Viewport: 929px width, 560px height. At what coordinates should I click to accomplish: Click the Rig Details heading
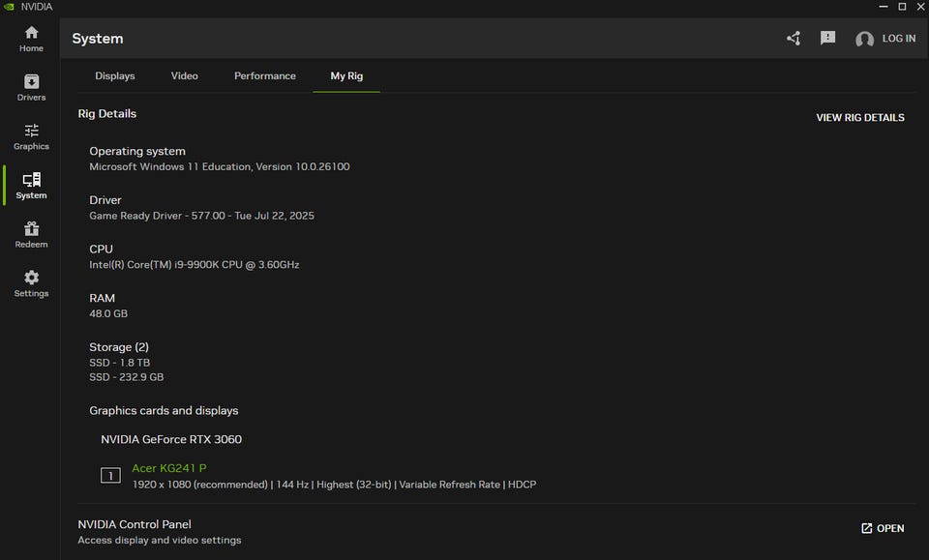click(107, 114)
